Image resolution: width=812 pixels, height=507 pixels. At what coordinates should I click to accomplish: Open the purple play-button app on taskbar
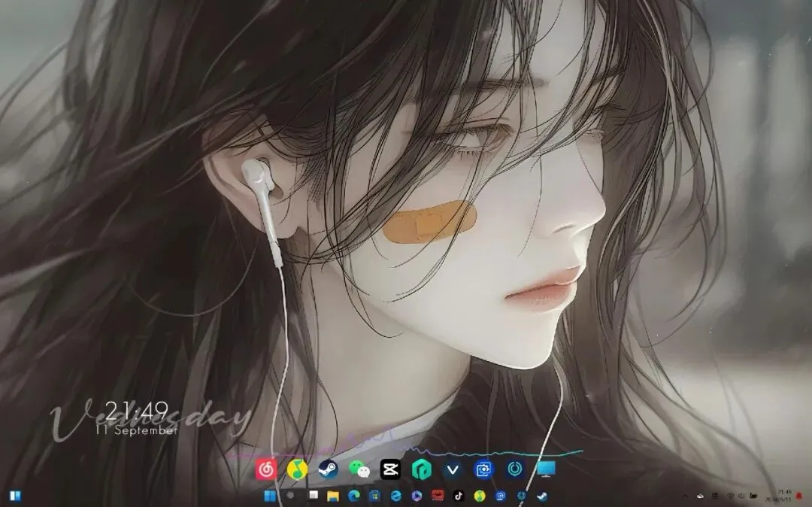417,496
